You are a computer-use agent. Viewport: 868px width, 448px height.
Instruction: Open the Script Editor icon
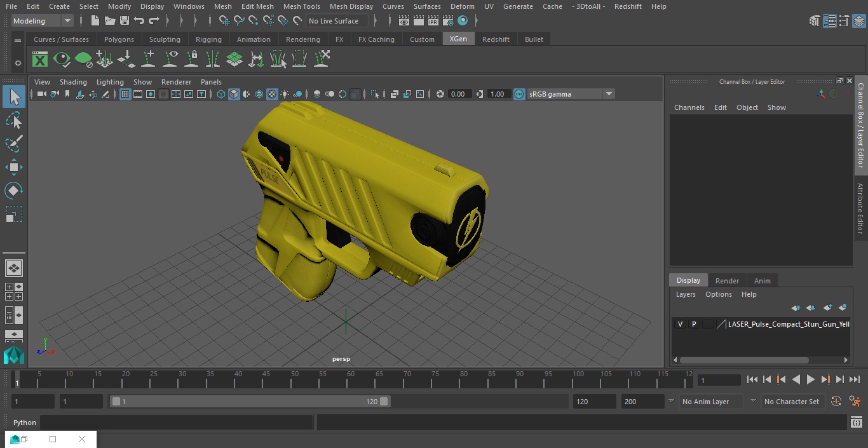[x=857, y=423]
